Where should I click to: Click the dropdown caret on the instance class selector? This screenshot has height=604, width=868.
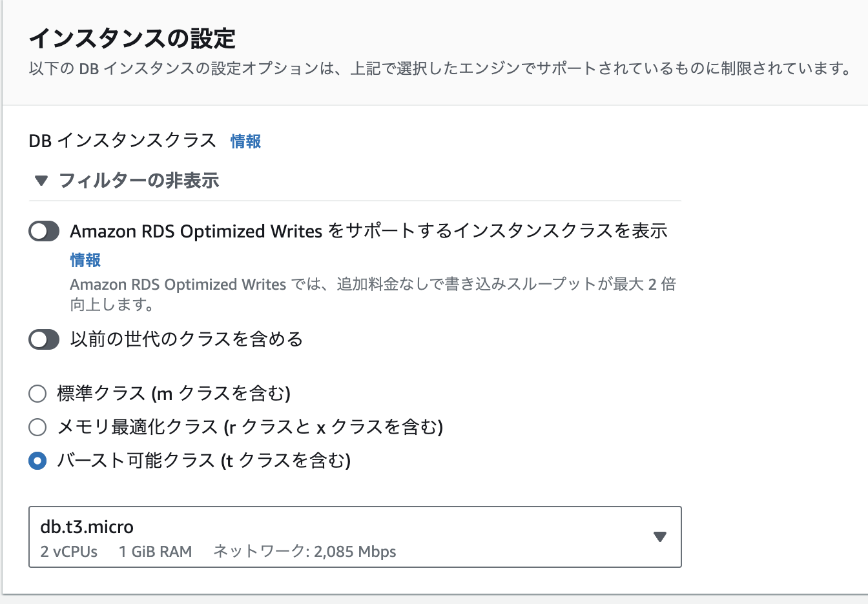[660, 537]
